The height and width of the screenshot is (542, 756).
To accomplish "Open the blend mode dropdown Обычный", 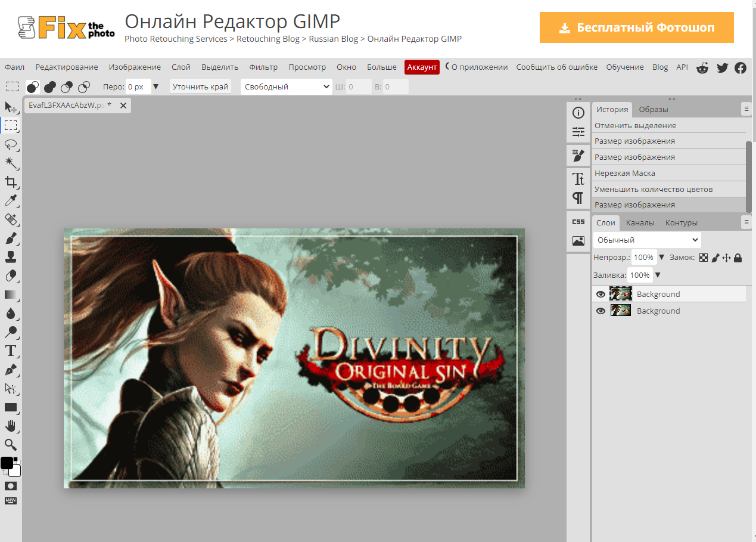I will [647, 240].
